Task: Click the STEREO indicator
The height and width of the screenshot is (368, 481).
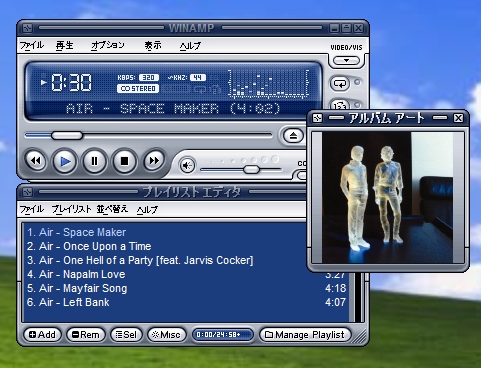Action: click(x=138, y=89)
